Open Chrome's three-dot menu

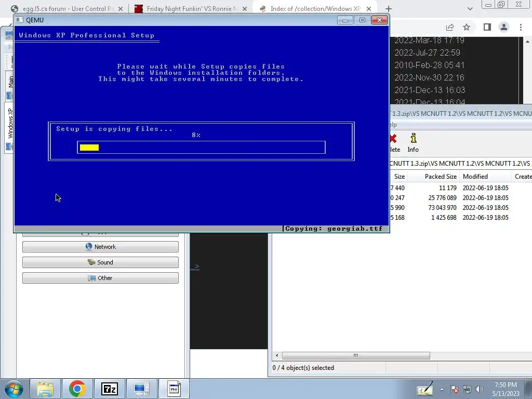pos(521,27)
